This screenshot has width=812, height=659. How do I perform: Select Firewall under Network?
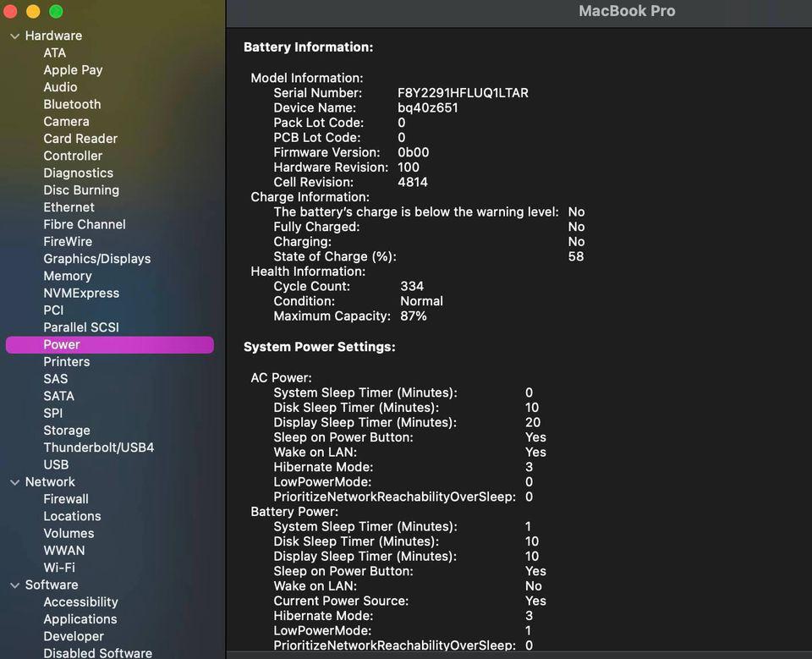[x=66, y=499]
